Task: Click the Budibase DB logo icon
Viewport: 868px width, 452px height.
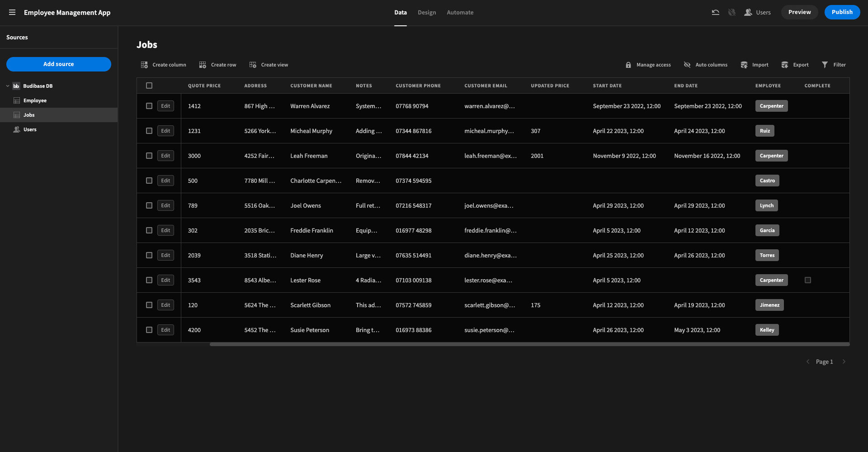Action: (x=16, y=86)
